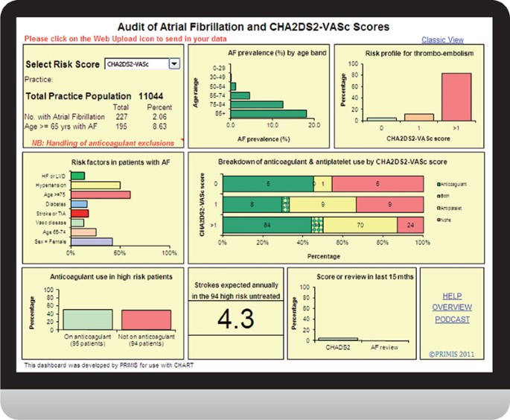Click the CHADS2 score review bar

337,339
